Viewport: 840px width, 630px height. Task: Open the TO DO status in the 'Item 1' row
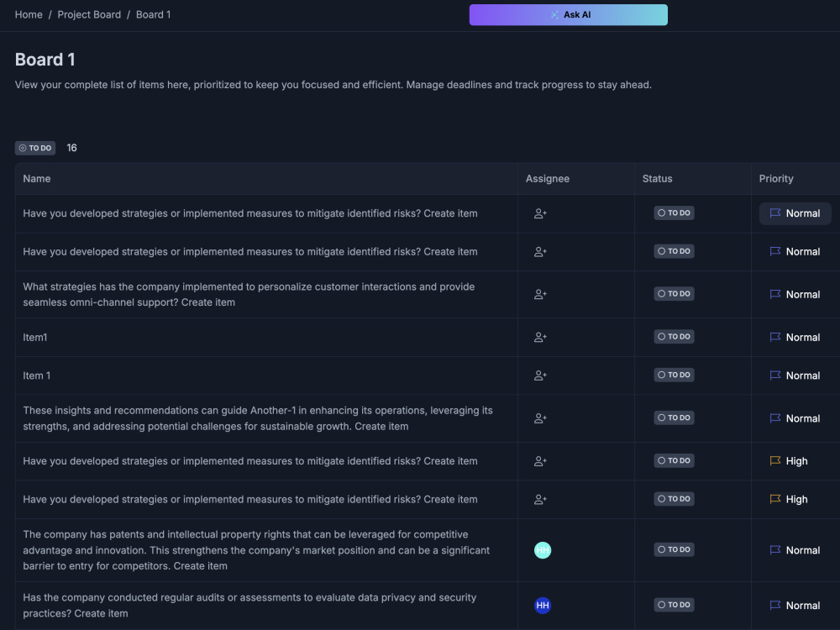click(x=674, y=375)
